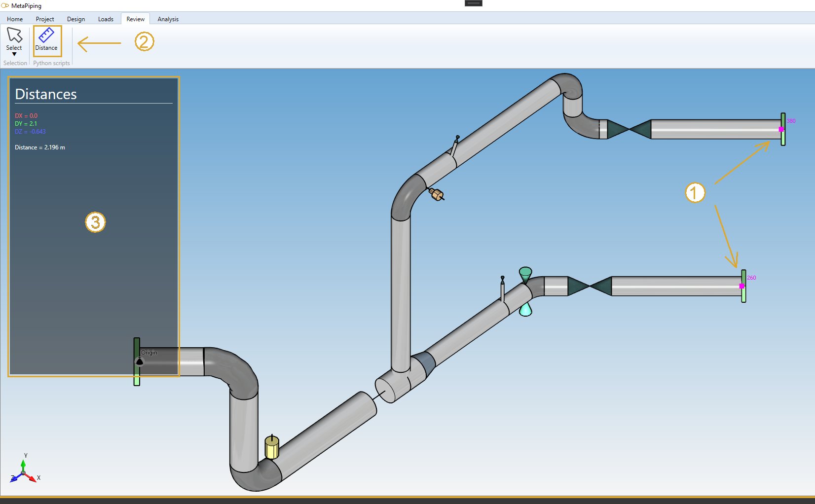Select the tall vertical pipe section
Screen dimensions: 815x504
pos(401,293)
